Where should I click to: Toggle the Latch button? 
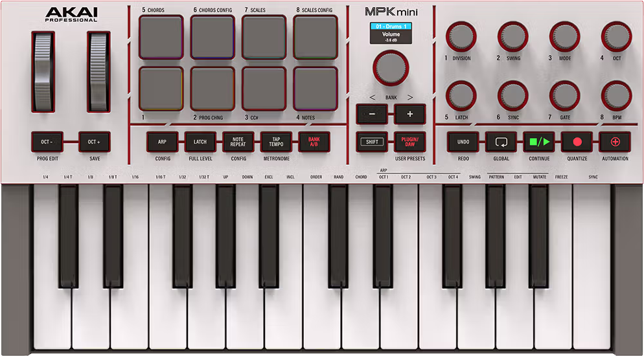coord(200,141)
